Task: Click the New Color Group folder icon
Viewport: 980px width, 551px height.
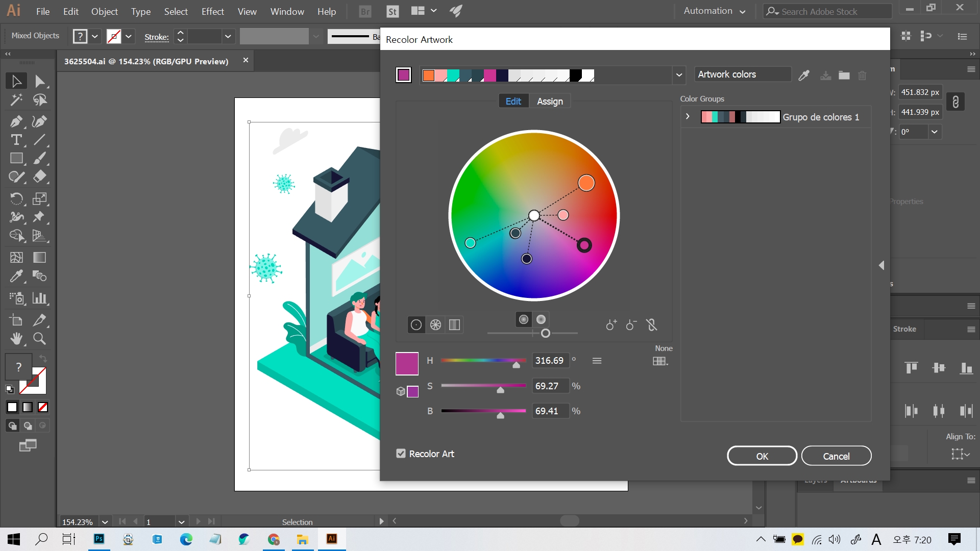Action: (844, 76)
